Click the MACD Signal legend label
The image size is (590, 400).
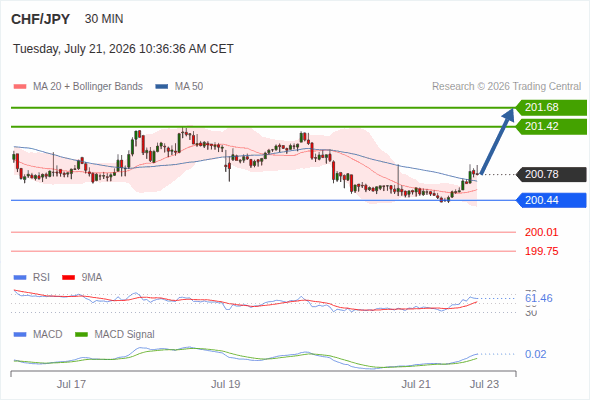coord(125,335)
